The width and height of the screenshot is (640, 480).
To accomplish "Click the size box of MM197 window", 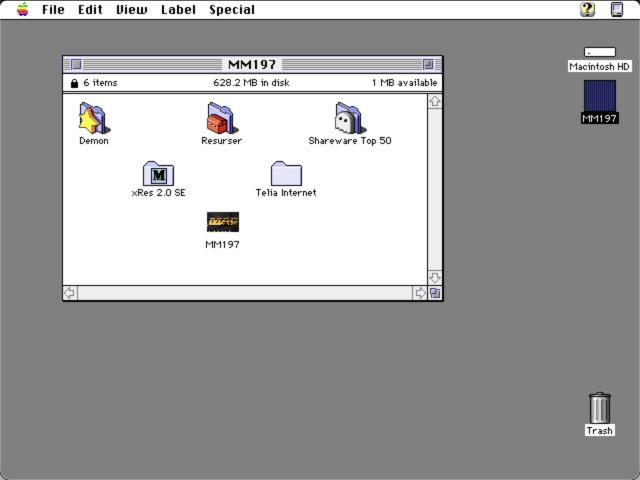I will click(x=435, y=293).
